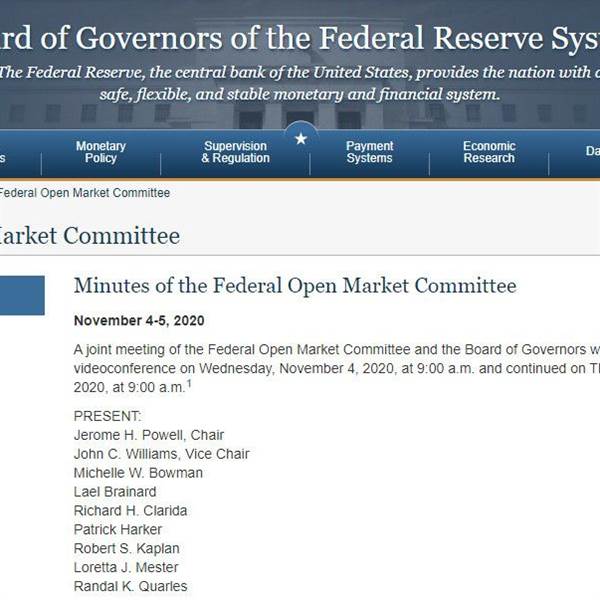Click the star emblem in navigation bar
Image resolution: width=600 pixels, height=600 pixels.
tap(301, 139)
